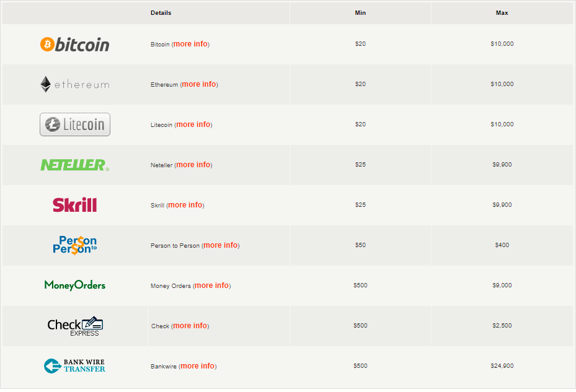Select Money Orders $500 minimum cell
Screen dimensions: 576x392
360,285
